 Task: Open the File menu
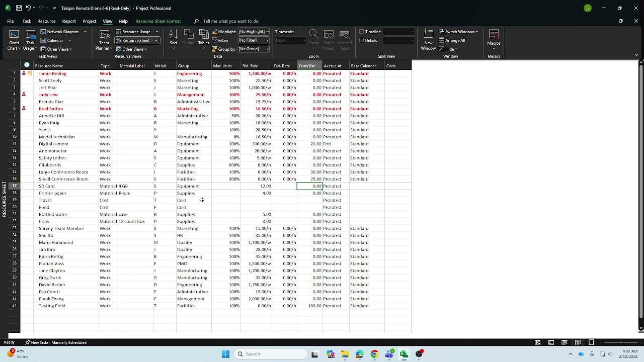coord(10,21)
